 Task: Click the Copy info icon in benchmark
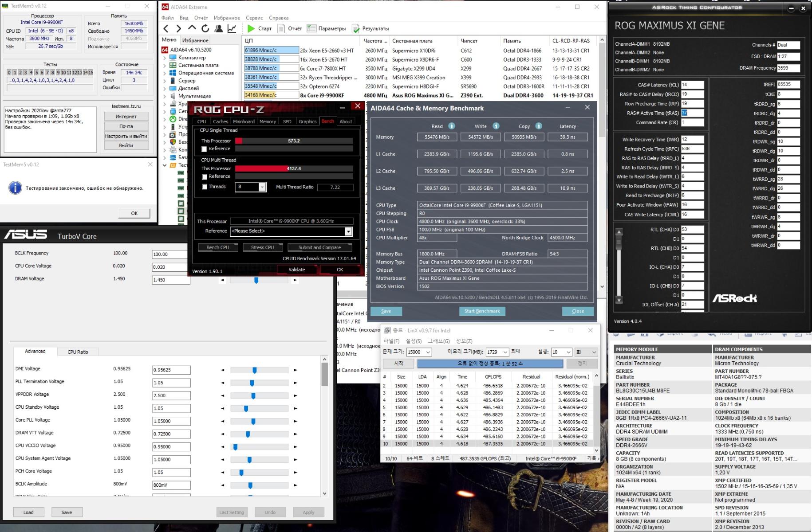[x=538, y=126]
